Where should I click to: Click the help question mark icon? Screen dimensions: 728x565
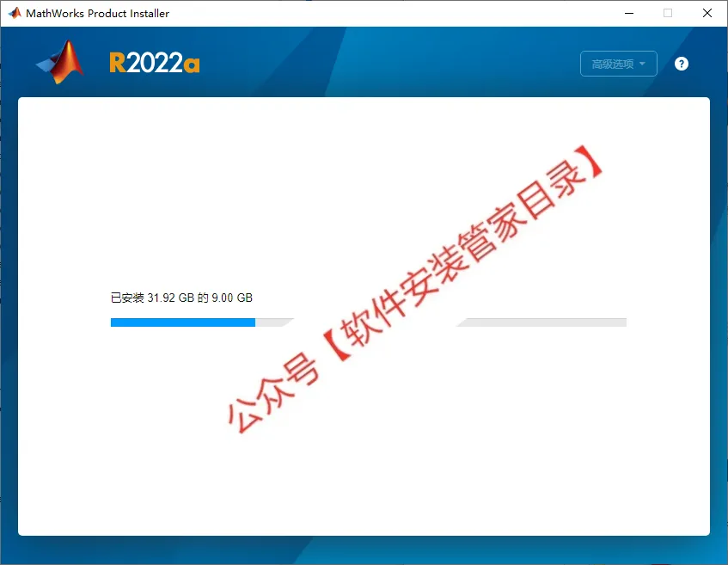click(681, 64)
